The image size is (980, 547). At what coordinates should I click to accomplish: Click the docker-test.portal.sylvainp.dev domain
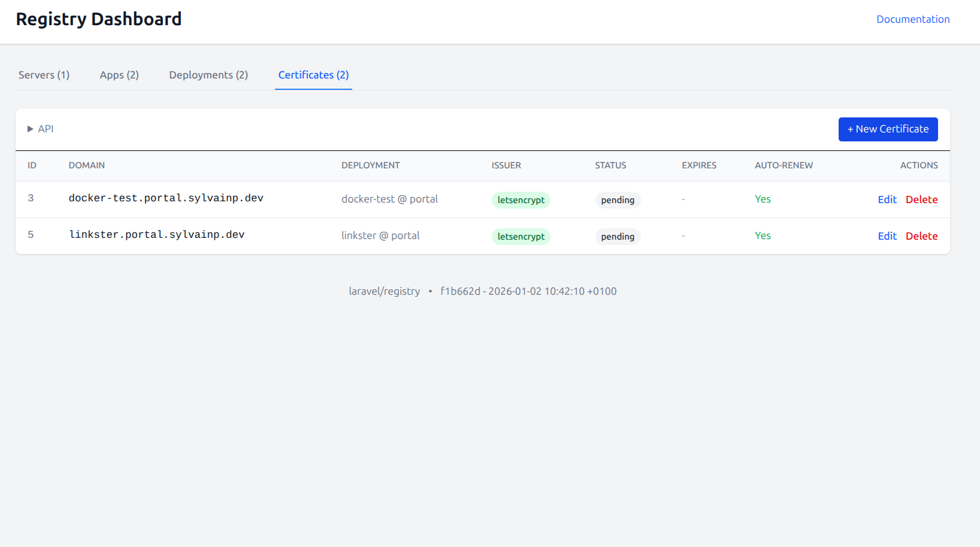166,198
